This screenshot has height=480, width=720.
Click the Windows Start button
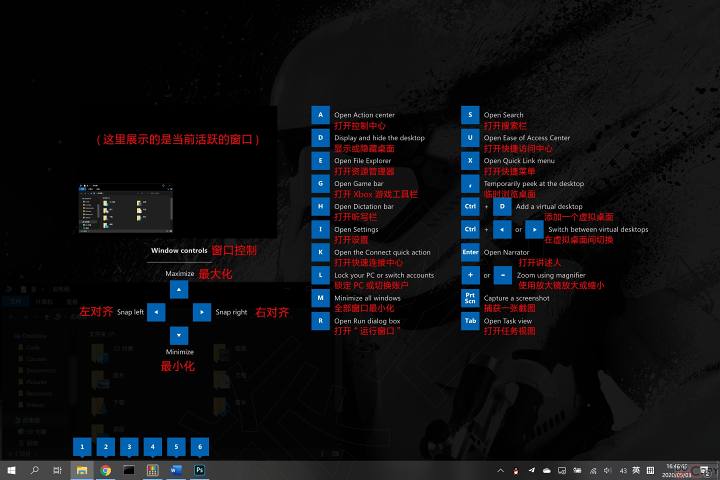11,469
